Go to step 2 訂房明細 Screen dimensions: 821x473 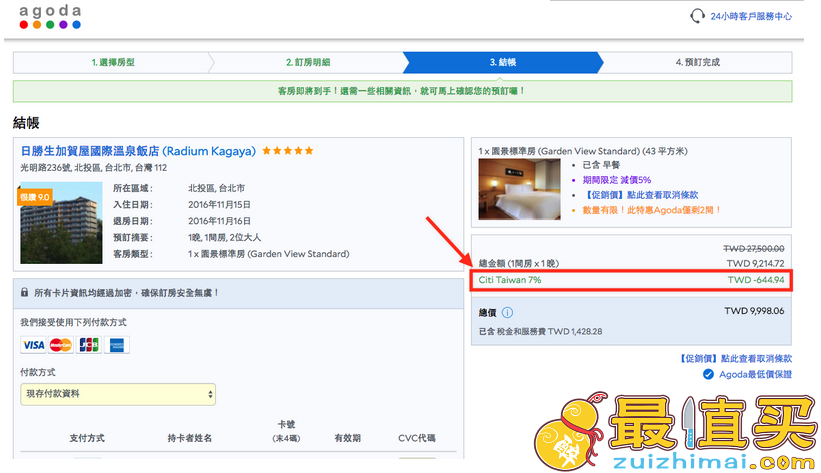click(x=308, y=62)
